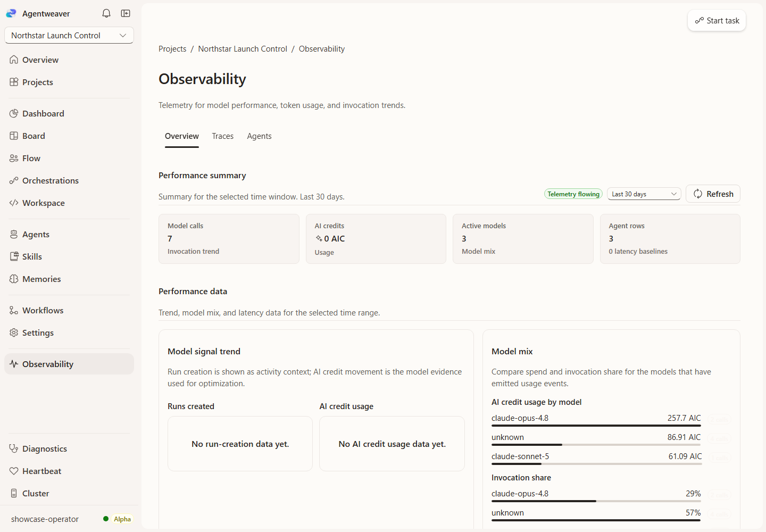Open the Active models summary card
The width and height of the screenshot is (766, 532).
tap(523, 239)
